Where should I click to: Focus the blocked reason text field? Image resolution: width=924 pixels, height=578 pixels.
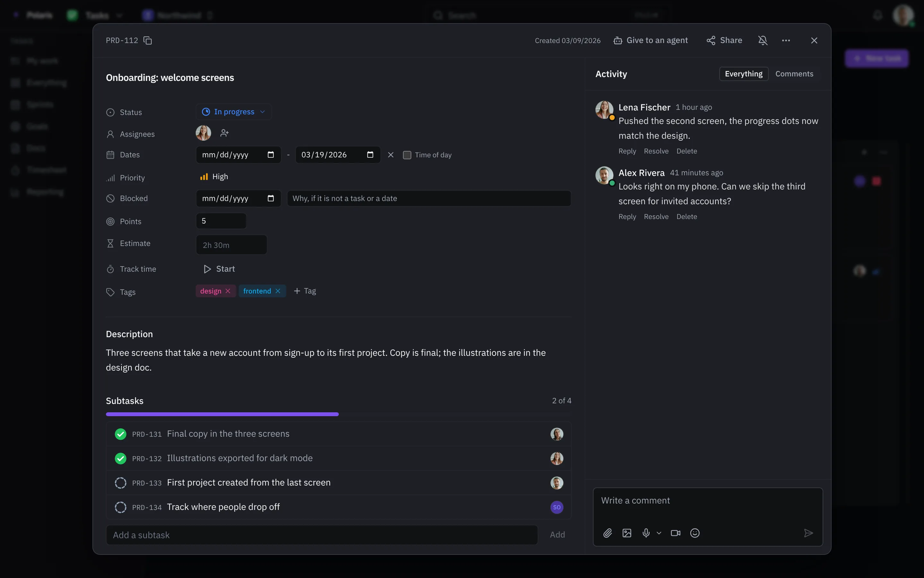(x=429, y=198)
